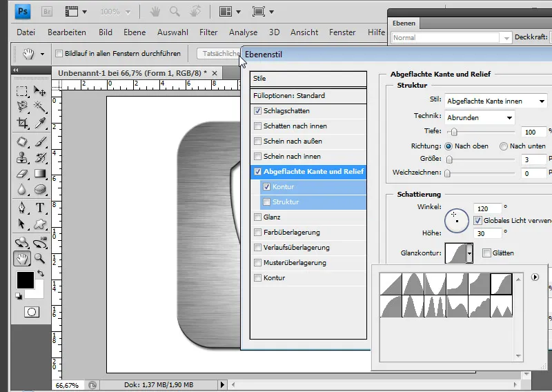Disable the Schlagschatten checkbox
The height and width of the screenshot is (392, 552).
coord(258,111)
